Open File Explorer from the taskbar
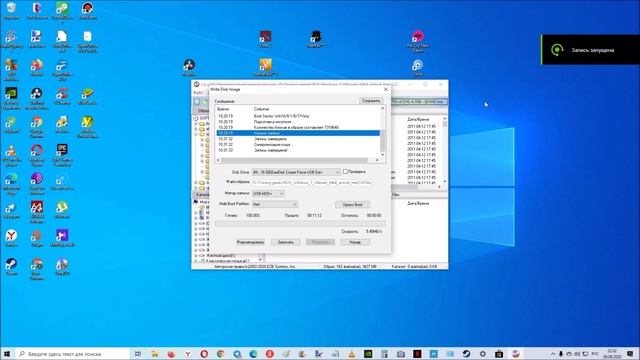This screenshot has height=360, width=640. pos(155,353)
